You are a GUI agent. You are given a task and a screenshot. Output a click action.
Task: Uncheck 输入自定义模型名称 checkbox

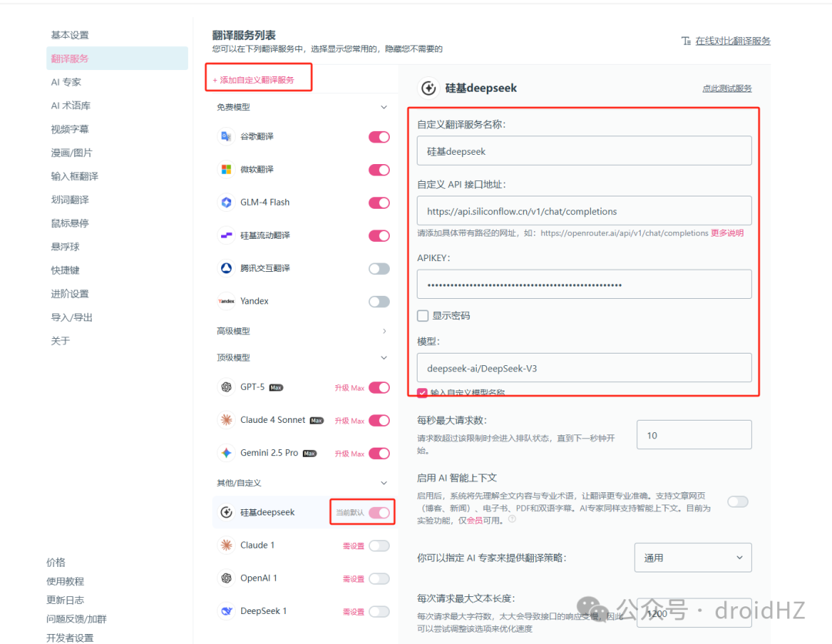(422, 393)
